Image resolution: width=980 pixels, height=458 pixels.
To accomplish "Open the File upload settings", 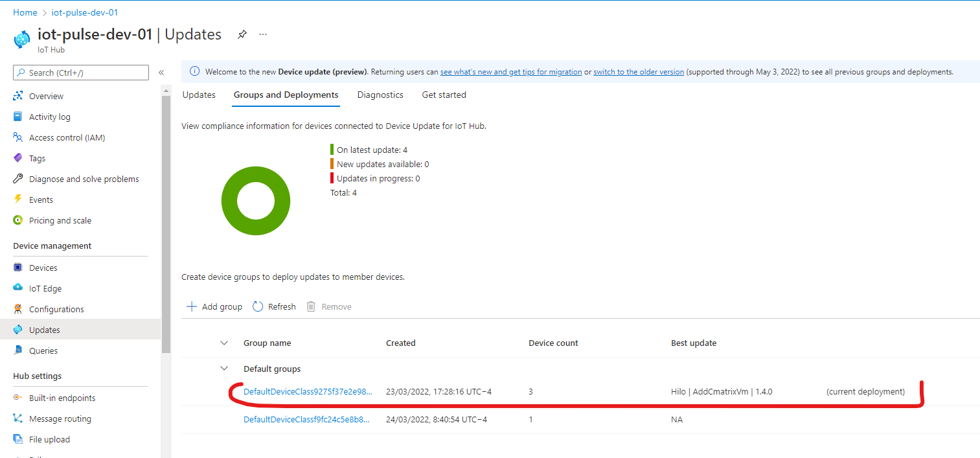I will tap(49, 439).
